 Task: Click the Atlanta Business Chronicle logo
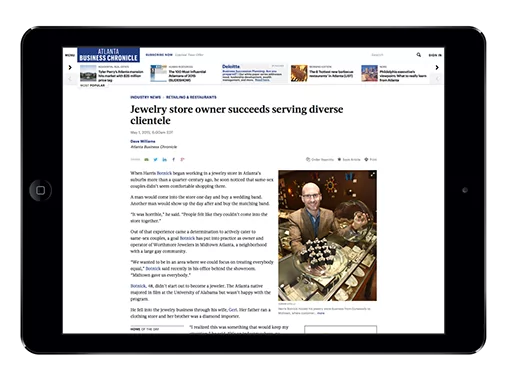pos(109,55)
